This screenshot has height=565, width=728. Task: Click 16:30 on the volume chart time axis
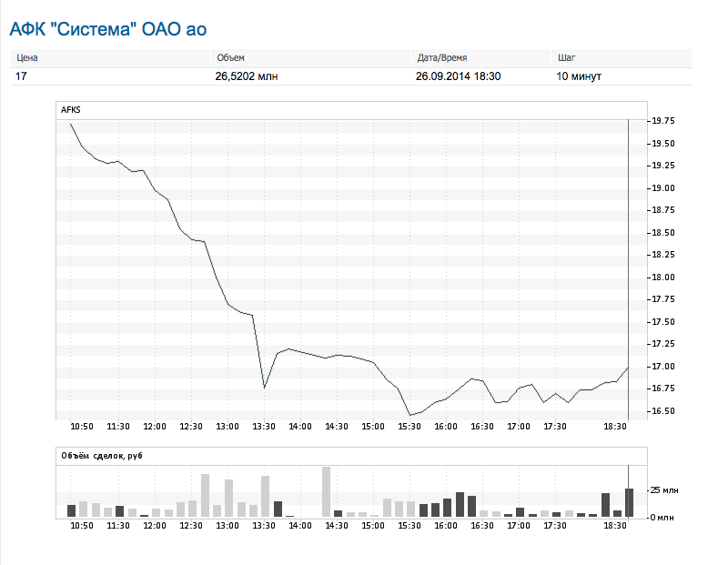pos(482,526)
